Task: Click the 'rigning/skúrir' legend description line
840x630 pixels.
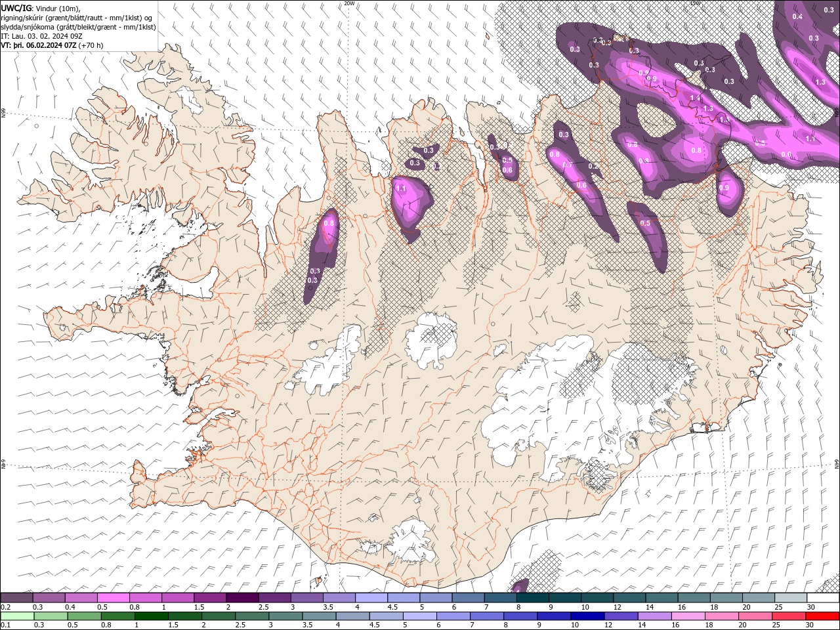Action: point(77,18)
